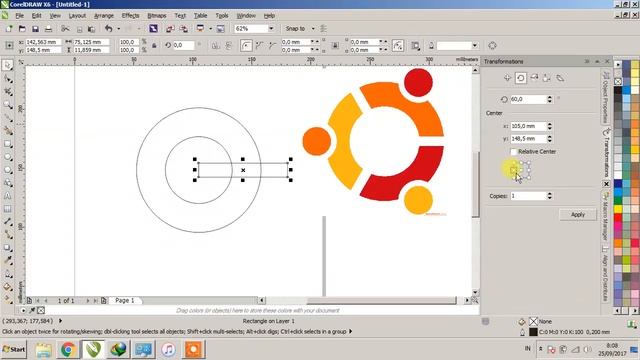The image size is (640, 360).
Task: Toggle edit corners together lock
Action: coord(335,46)
